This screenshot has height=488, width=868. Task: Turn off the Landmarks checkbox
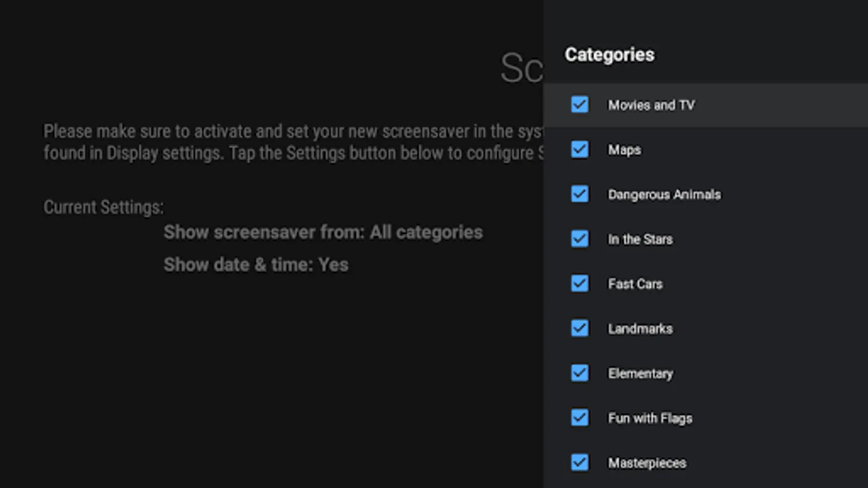click(x=579, y=328)
